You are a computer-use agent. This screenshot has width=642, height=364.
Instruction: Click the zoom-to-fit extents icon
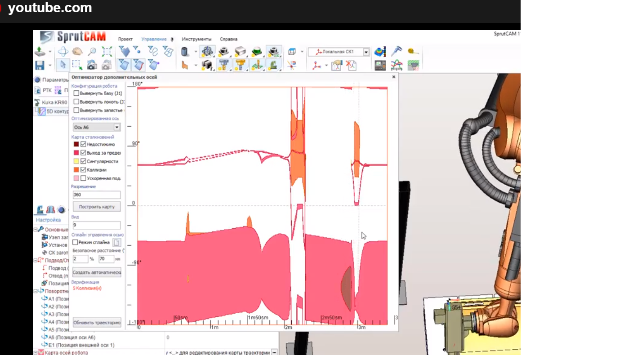pyautogui.click(x=107, y=52)
